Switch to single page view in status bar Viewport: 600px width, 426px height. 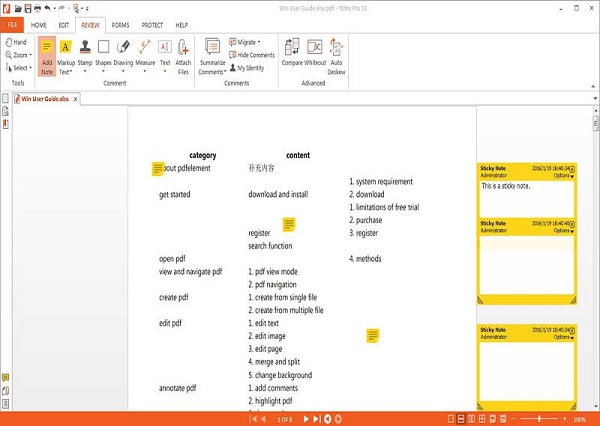click(x=451, y=419)
